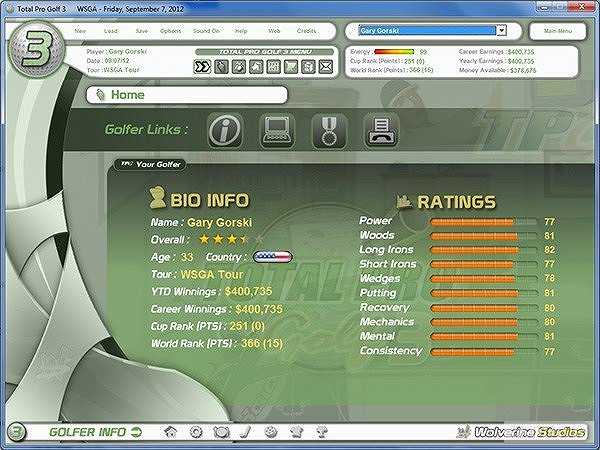Image resolution: width=600 pixels, height=450 pixels.
Task: Click the Yearly Earnings text in header
Action: coord(496,61)
